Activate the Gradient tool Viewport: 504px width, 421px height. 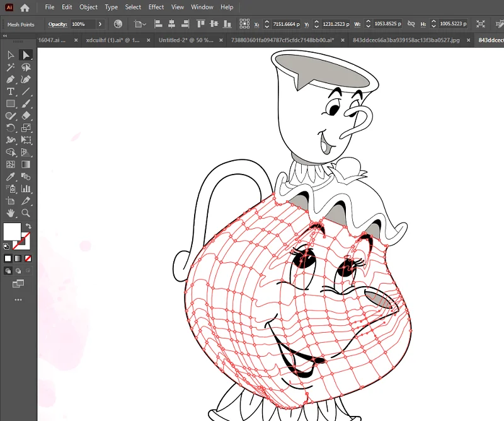pyautogui.click(x=26, y=164)
